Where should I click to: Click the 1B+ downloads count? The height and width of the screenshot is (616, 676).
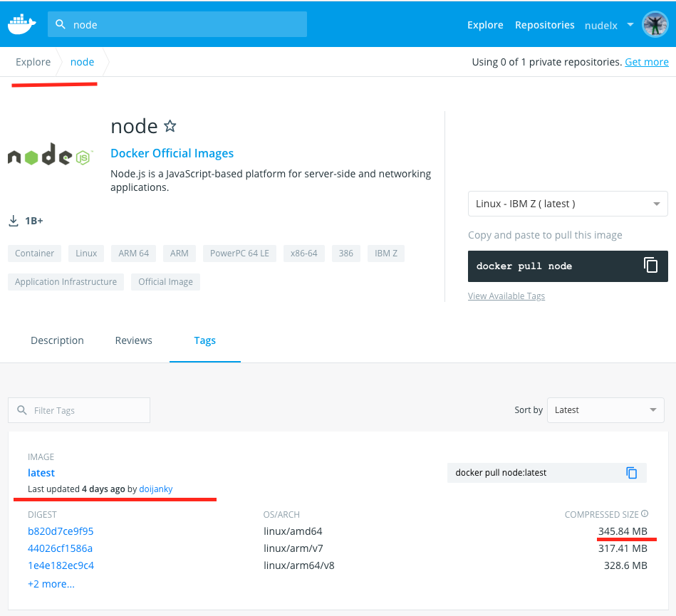34,221
